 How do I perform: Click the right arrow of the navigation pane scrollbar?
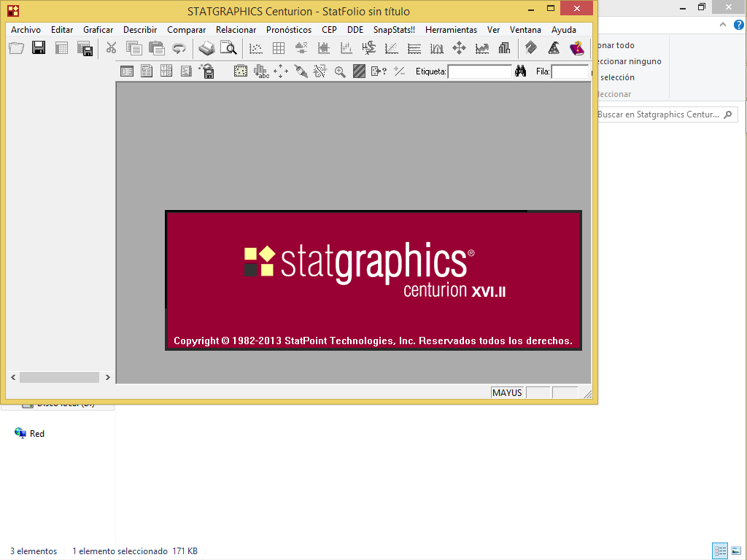point(108,377)
